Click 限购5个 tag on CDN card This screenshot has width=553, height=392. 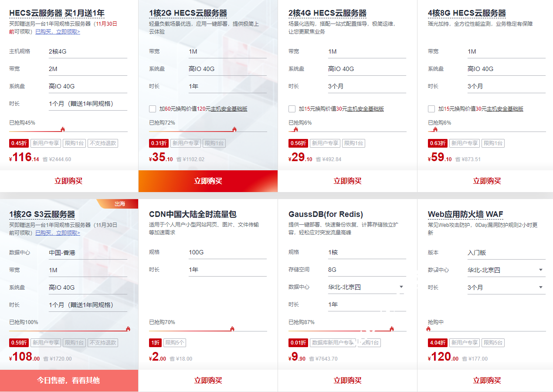(x=175, y=343)
